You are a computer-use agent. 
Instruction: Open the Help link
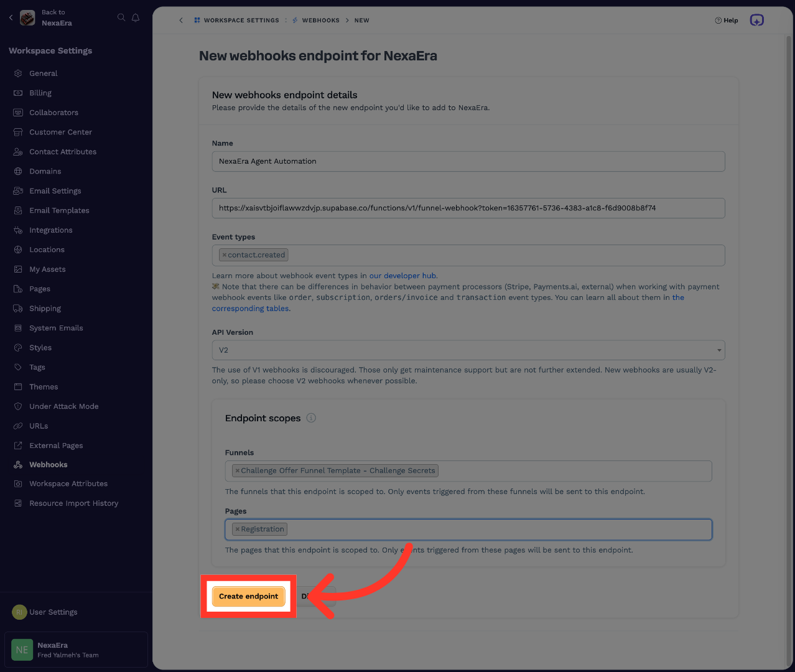727,21
